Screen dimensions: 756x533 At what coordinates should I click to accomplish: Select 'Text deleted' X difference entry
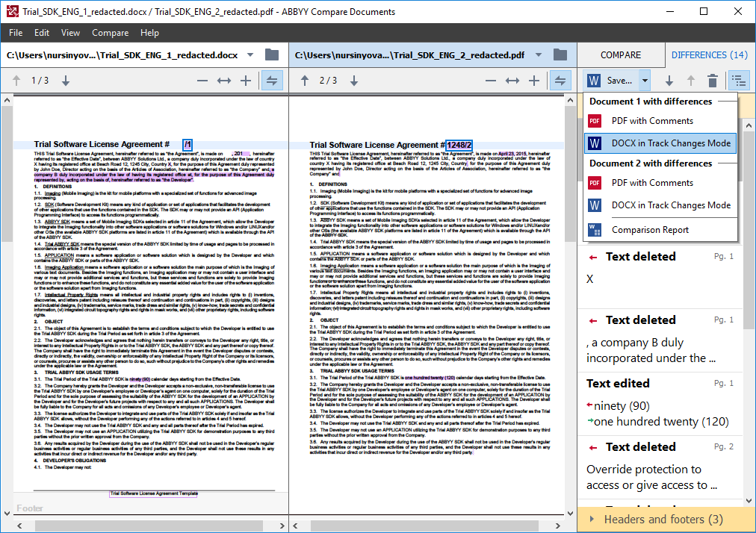tap(660, 277)
